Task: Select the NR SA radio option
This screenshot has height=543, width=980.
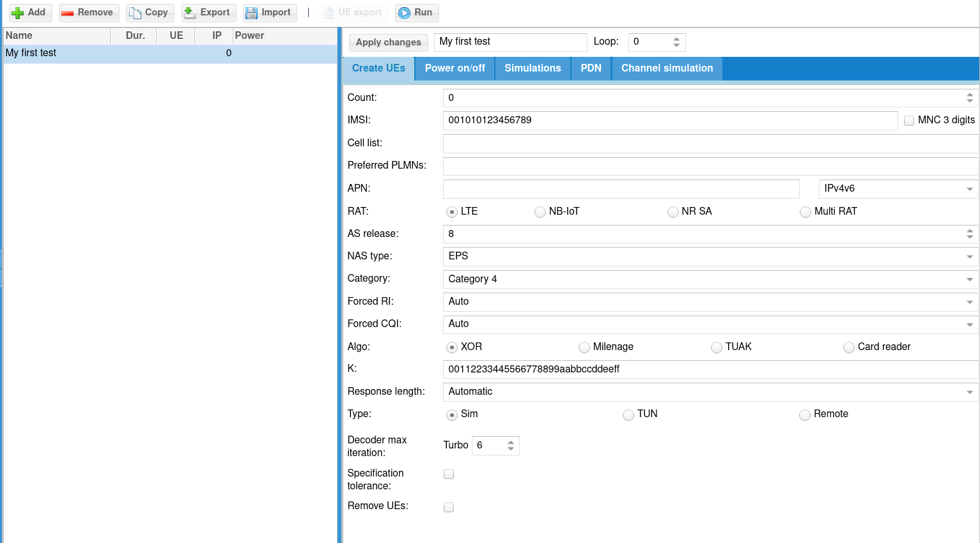Action: 673,212
